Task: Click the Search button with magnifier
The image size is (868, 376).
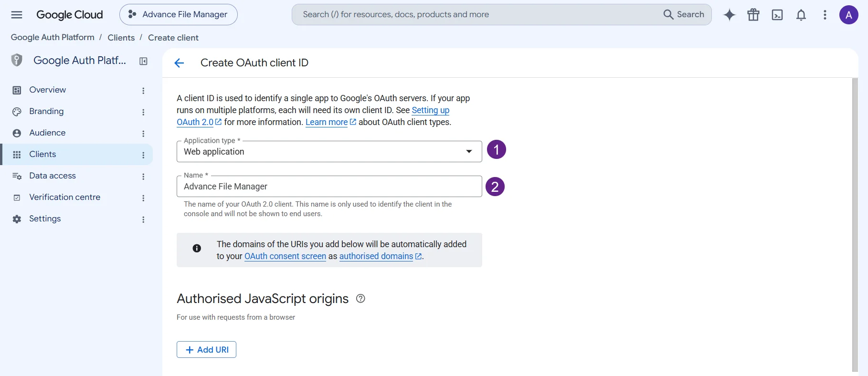Action: [x=684, y=15]
